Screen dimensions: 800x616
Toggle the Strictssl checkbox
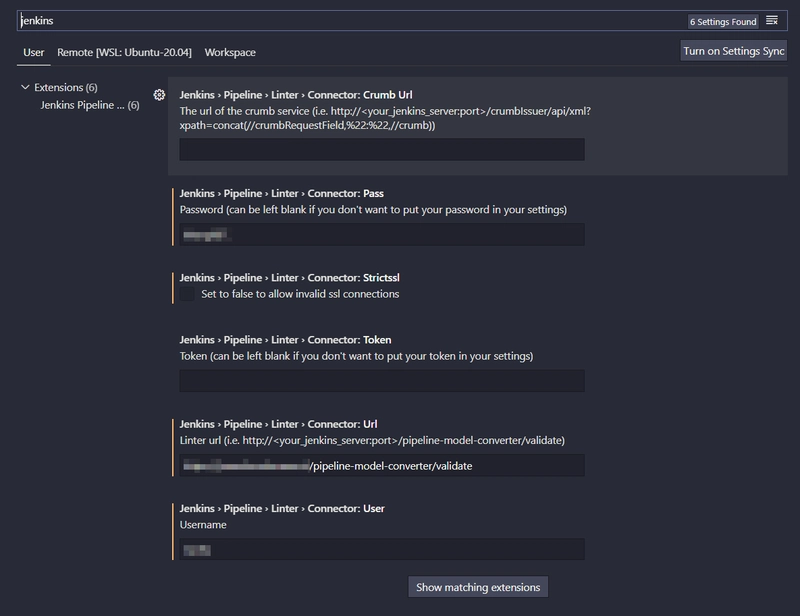pos(188,294)
